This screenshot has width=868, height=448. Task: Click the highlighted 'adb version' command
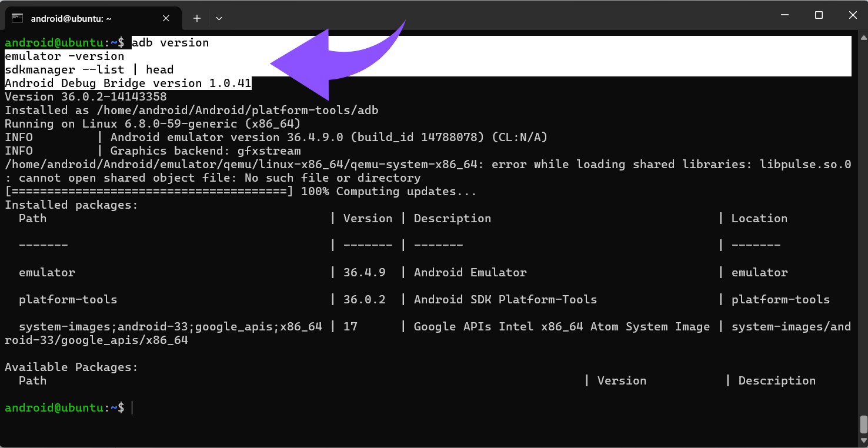(170, 43)
